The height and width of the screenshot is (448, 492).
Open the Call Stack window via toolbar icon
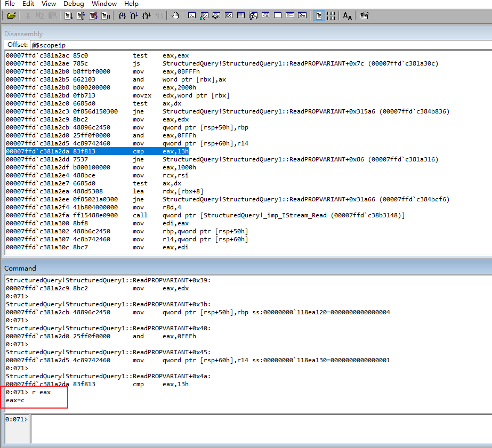(x=253, y=15)
